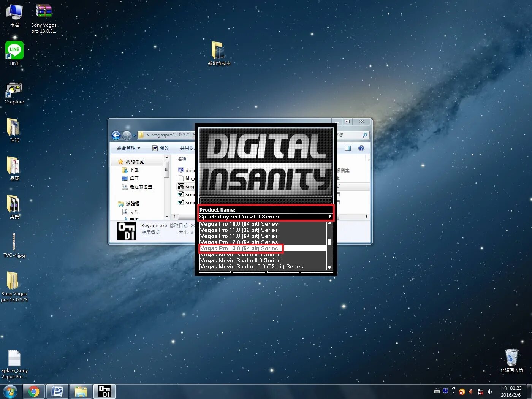Viewport: 532px width, 399px height.
Task: Select the apk.tw_Sony Vegas Pro text file
Action: pyautogui.click(x=14, y=364)
